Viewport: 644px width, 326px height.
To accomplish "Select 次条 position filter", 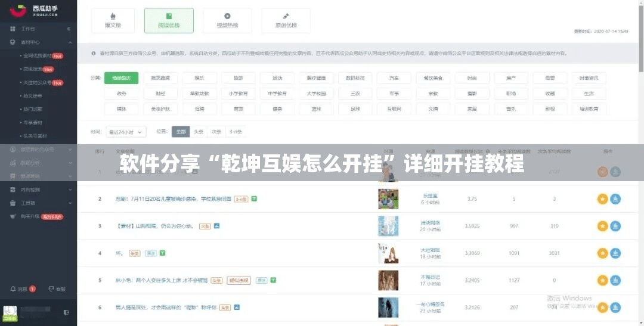I will (x=216, y=132).
